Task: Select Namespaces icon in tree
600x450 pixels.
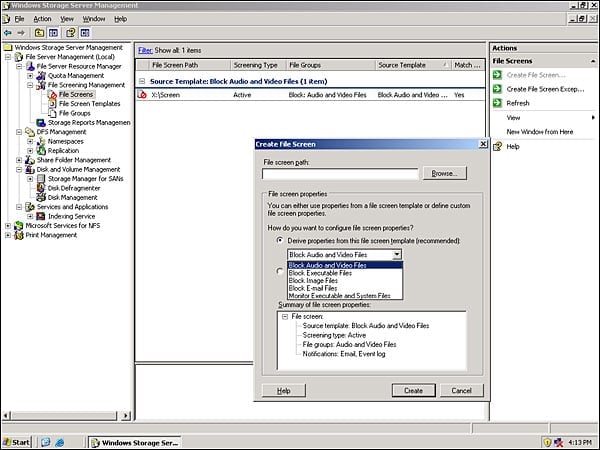Action: [x=41, y=141]
